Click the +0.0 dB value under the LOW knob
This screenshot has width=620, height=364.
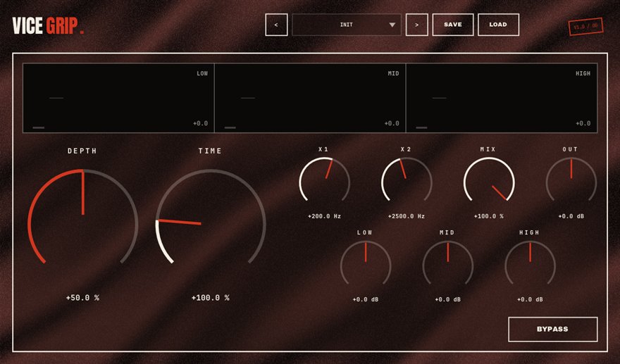pos(366,300)
